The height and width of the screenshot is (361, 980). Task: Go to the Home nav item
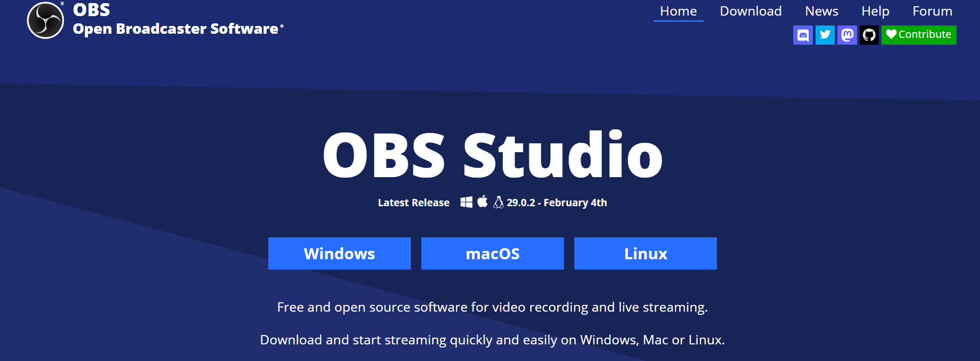(678, 11)
